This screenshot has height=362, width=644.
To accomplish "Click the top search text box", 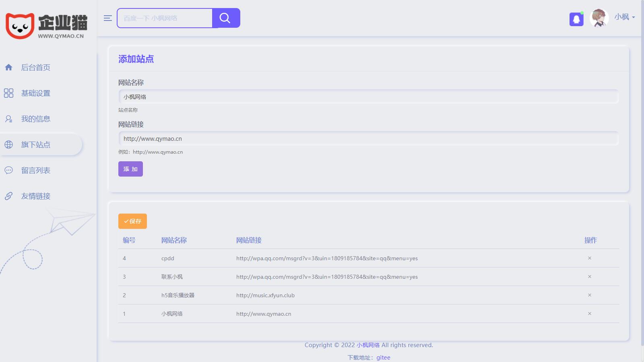I will [x=165, y=18].
